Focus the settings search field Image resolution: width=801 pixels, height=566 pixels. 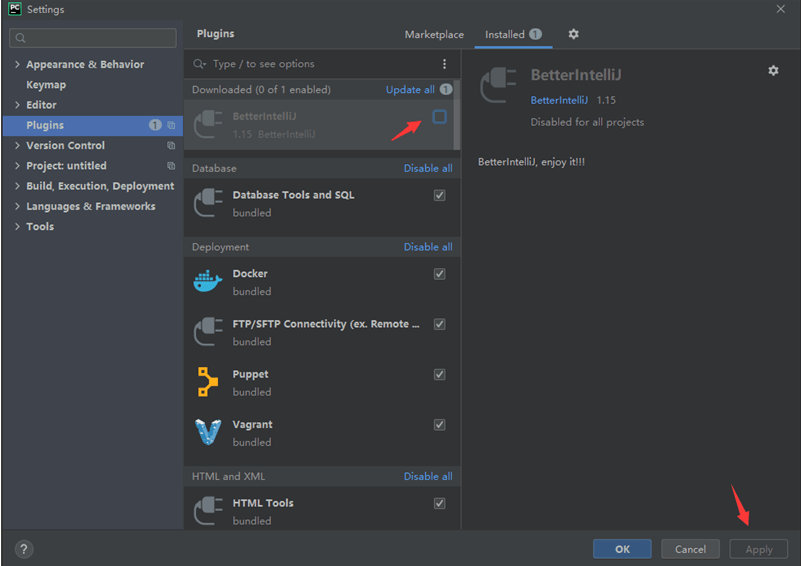93,38
